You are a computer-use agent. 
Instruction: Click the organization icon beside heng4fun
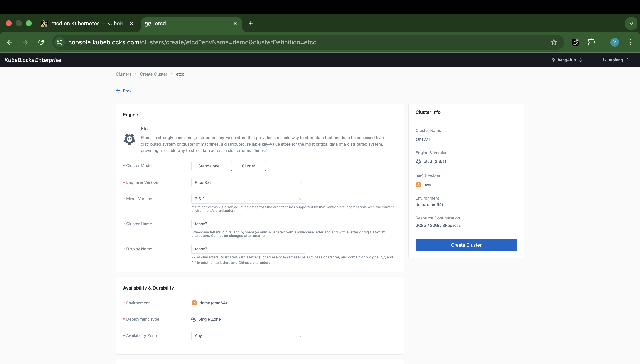(553, 60)
